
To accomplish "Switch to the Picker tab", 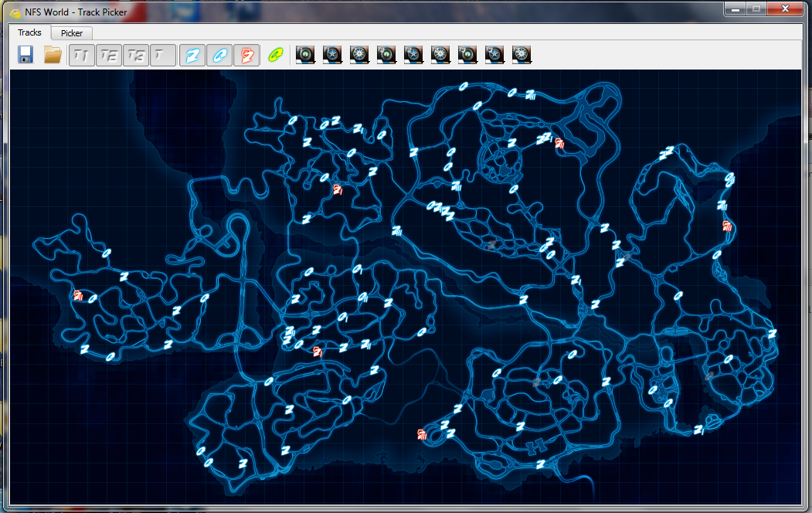I will point(71,33).
